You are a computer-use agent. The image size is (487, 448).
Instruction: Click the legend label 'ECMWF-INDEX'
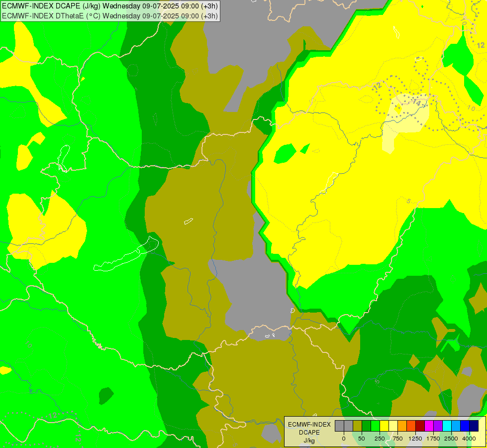309,425
